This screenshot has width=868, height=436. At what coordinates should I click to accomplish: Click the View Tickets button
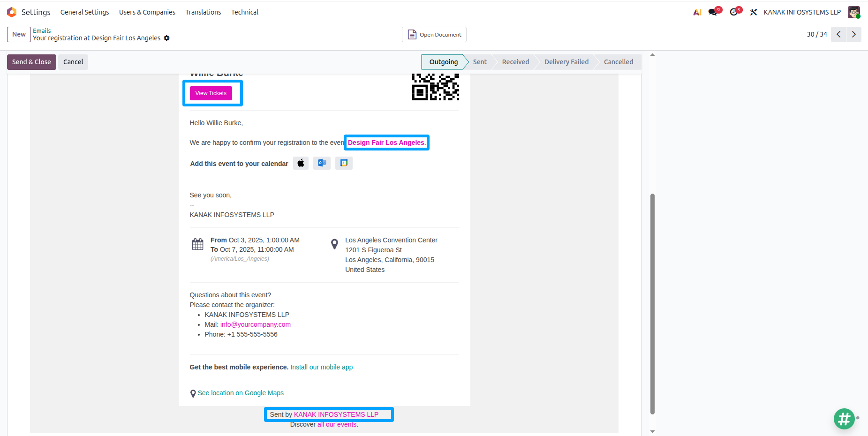pos(211,93)
